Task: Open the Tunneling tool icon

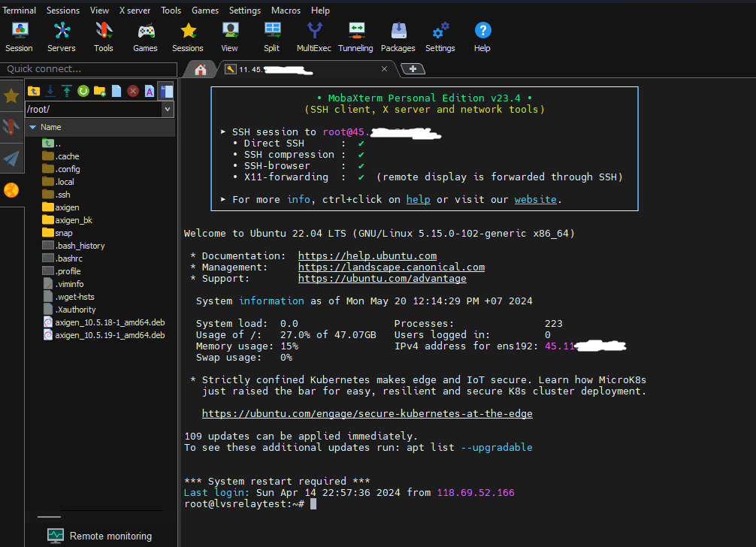Action: tap(355, 37)
